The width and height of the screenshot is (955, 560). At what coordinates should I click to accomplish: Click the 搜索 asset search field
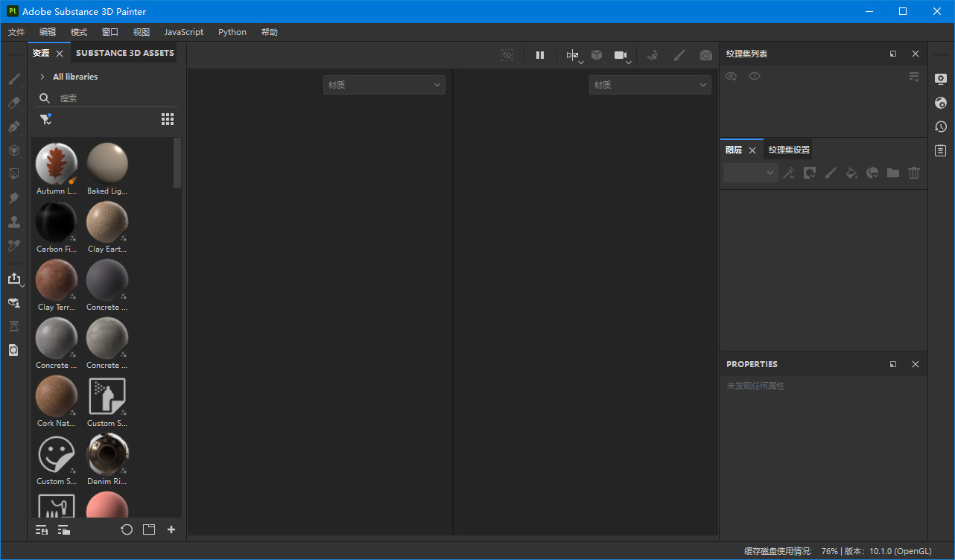point(112,98)
